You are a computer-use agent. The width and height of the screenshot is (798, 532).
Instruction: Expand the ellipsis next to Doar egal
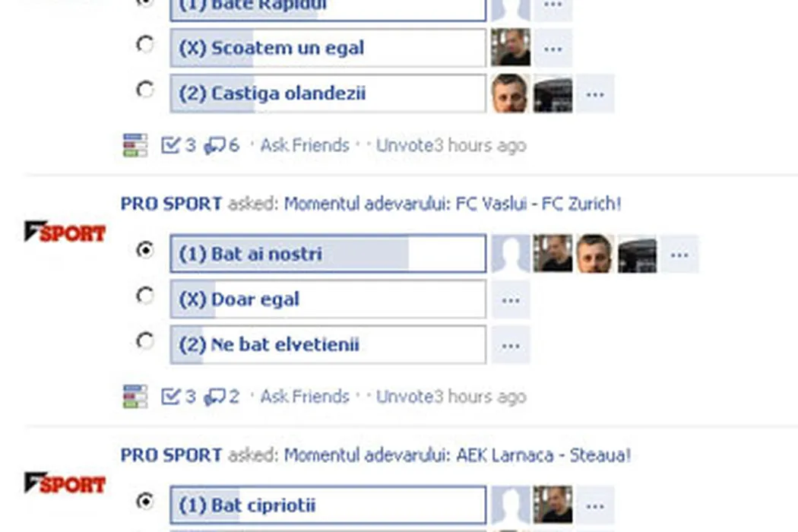[x=511, y=300]
